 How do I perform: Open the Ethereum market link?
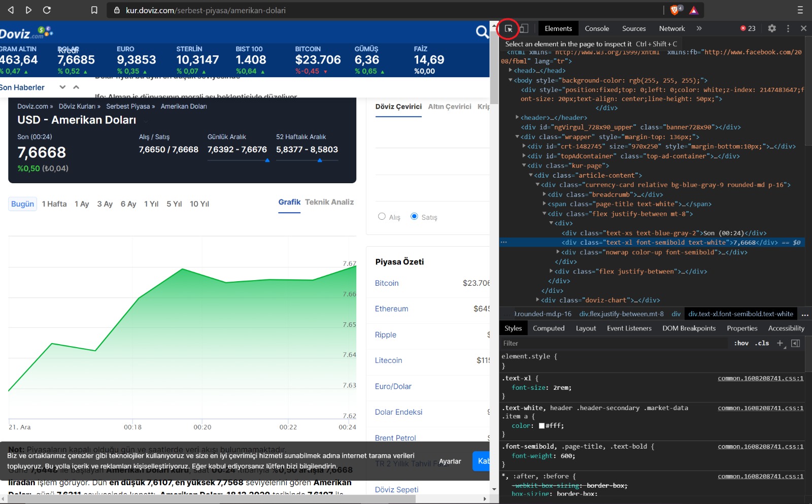pyautogui.click(x=391, y=309)
